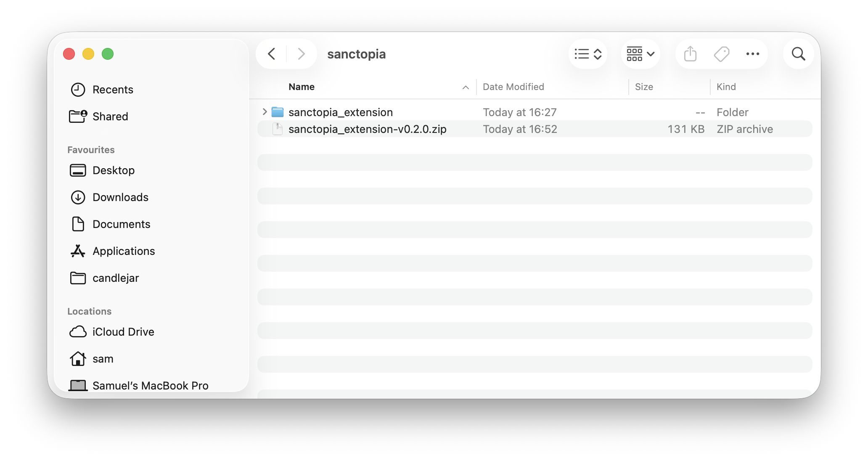Sort by Date Modified column
Viewport: 868px width, 461px height.
coord(513,87)
